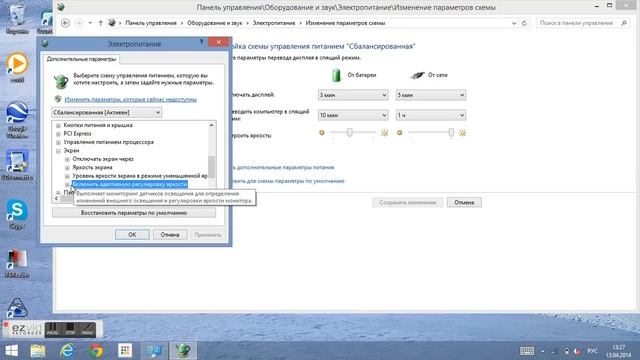Viewport: 640px width, 360px height.
Task: Click the РУС language indicator
Action: pos(592,351)
